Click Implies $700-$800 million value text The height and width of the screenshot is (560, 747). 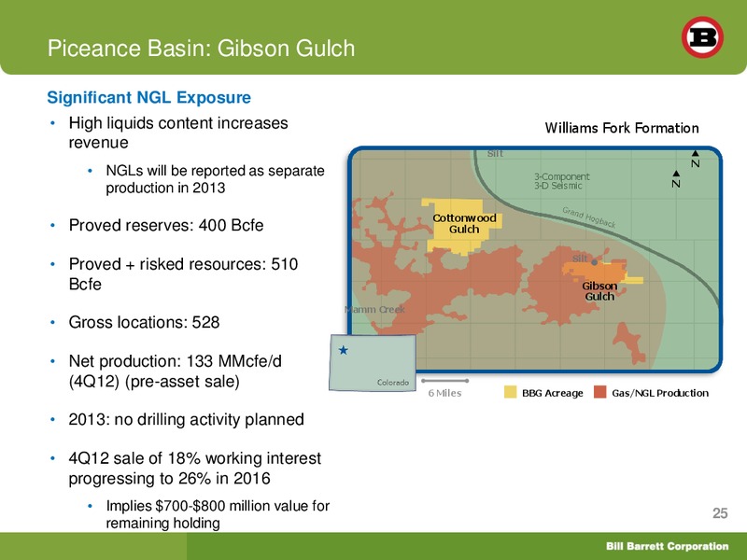[x=218, y=514]
